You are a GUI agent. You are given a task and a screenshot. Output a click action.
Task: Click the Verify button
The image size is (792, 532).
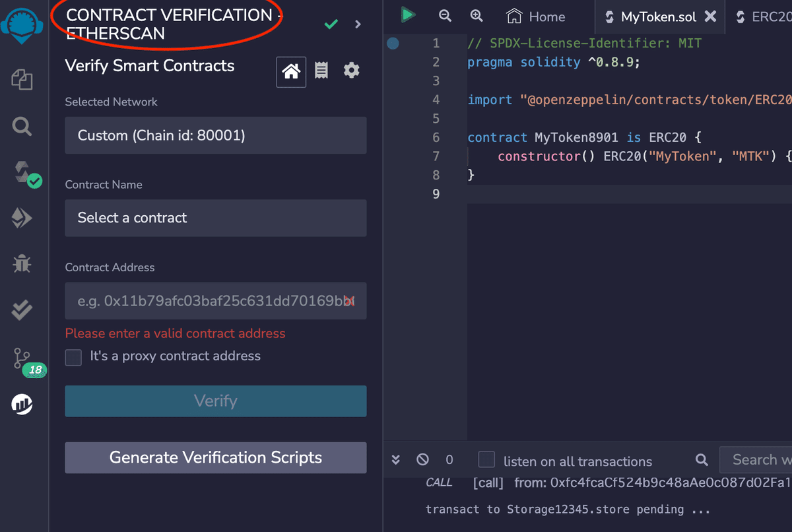click(215, 401)
